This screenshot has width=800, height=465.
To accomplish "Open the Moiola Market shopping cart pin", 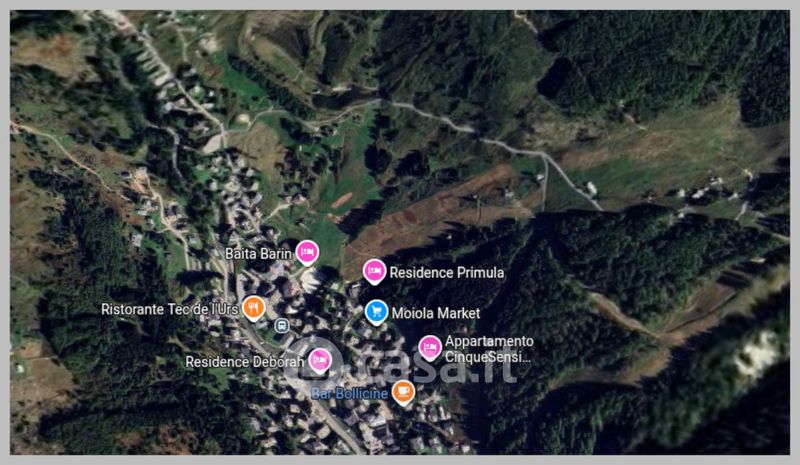I will 377,312.
